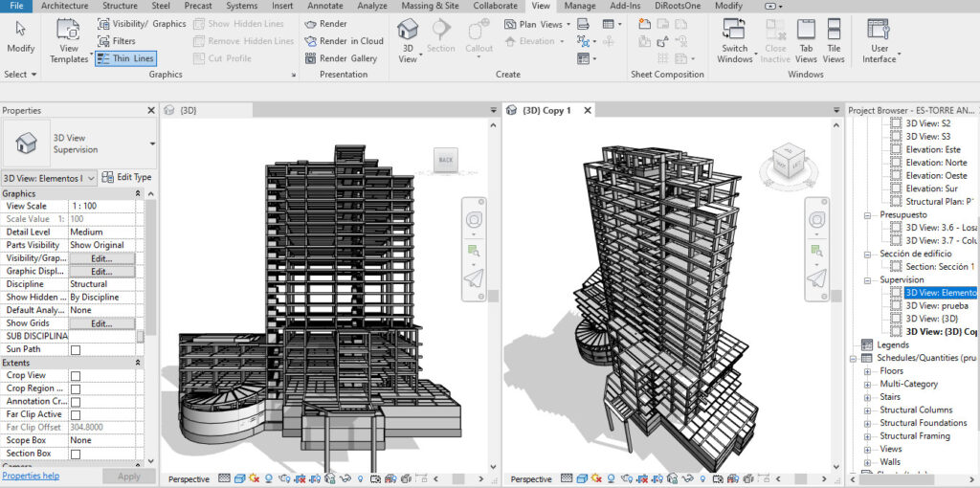This screenshot has width=980, height=488.
Task: Activate the {3D} view tab
Action: (188, 111)
